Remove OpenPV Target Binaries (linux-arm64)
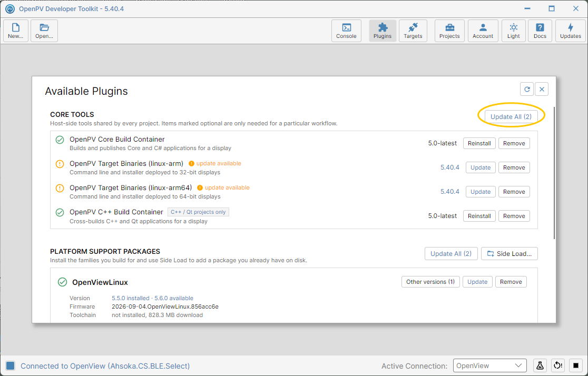588x376 pixels. (x=514, y=192)
